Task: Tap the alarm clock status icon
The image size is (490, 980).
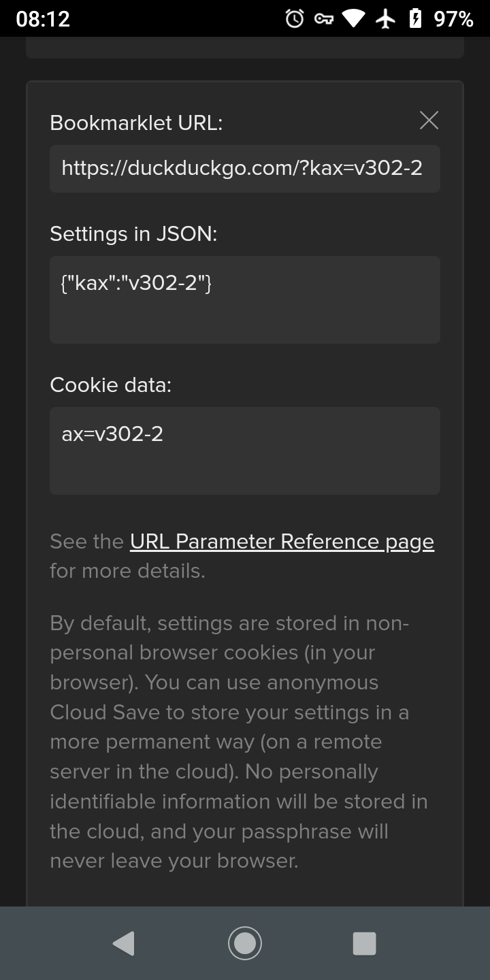Action: [295, 18]
